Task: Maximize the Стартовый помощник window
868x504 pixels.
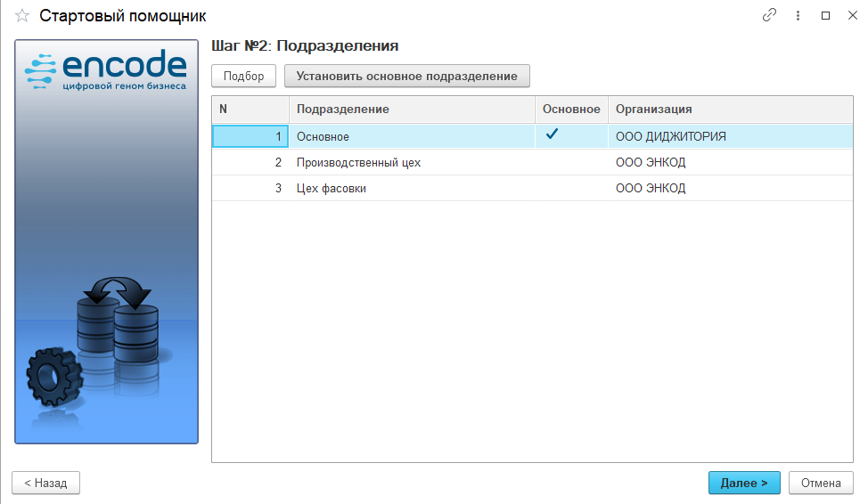Action: coord(825,15)
